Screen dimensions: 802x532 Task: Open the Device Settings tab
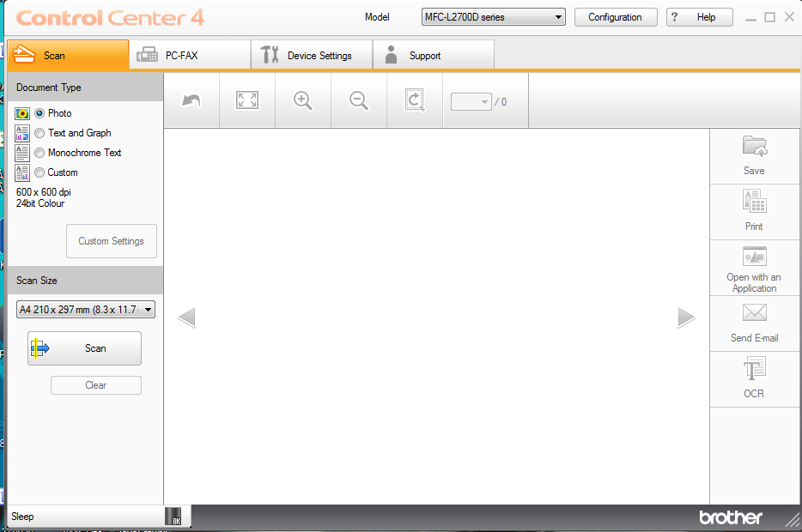point(312,55)
